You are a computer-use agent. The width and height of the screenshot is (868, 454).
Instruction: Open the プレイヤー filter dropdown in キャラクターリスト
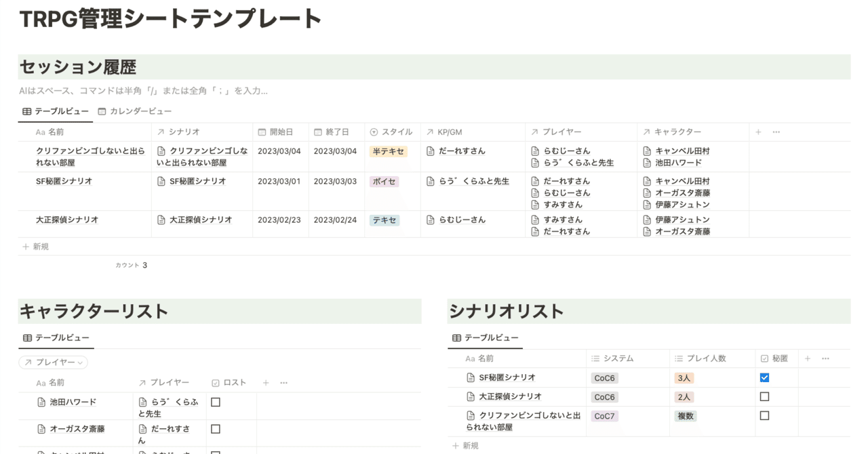tap(54, 362)
